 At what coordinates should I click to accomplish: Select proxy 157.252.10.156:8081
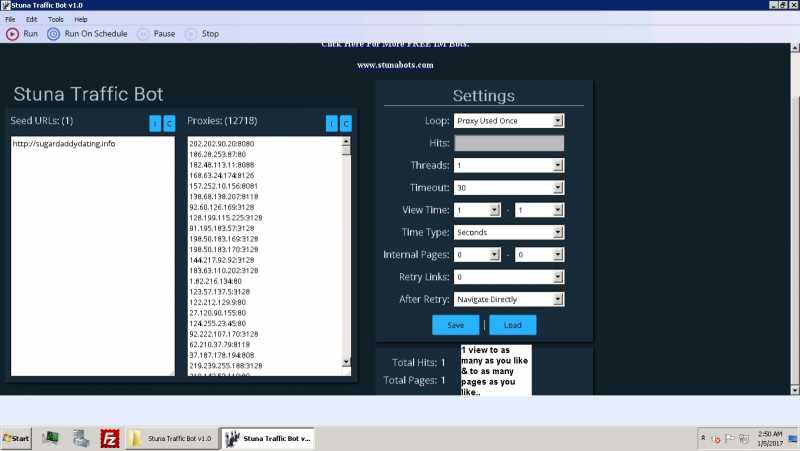tap(223, 186)
